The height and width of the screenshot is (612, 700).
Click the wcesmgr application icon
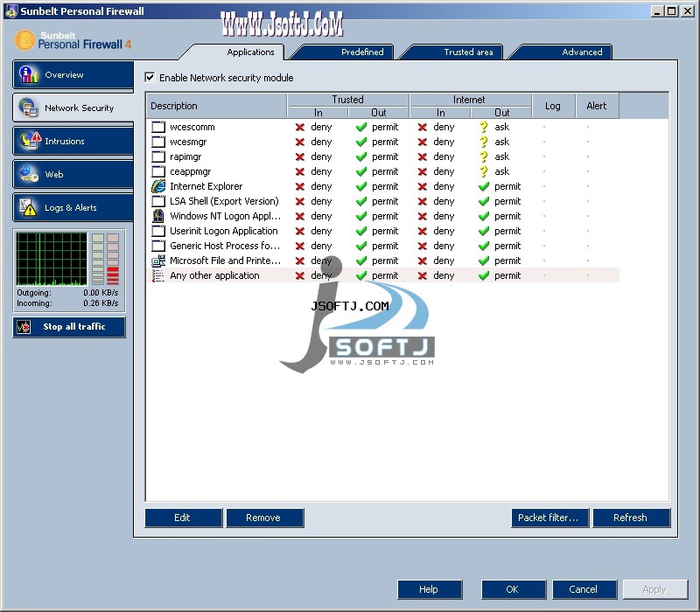(x=158, y=142)
